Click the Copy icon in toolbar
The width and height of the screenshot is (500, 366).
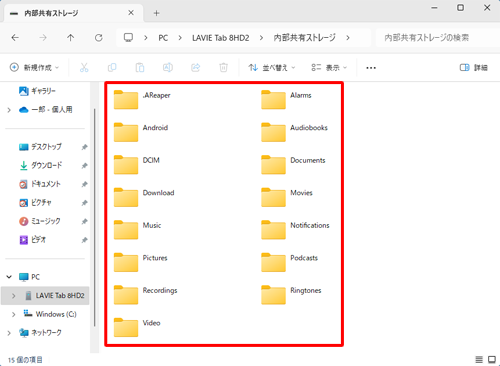point(112,68)
